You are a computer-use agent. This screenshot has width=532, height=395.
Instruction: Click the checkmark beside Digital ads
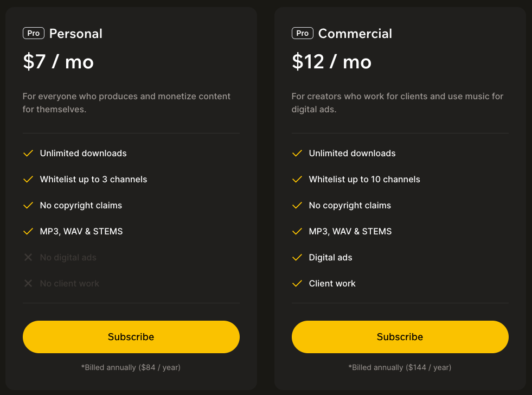click(297, 258)
